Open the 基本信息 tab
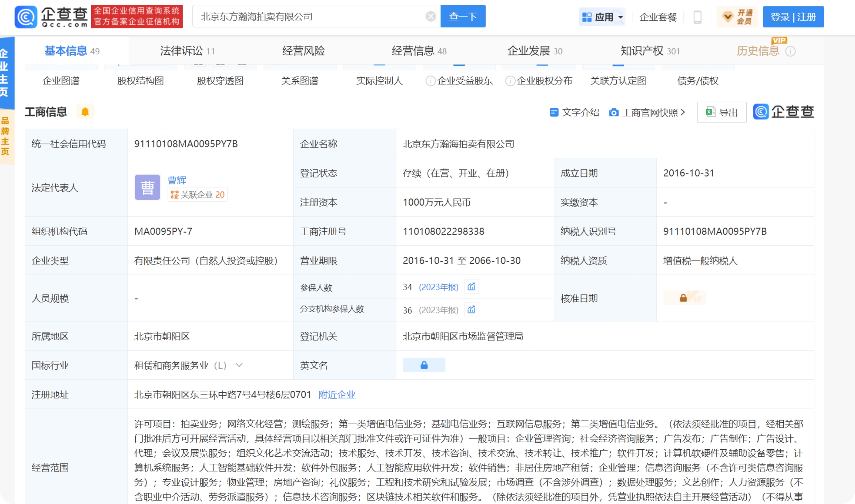The height and width of the screenshot is (504, 855). click(72, 51)
